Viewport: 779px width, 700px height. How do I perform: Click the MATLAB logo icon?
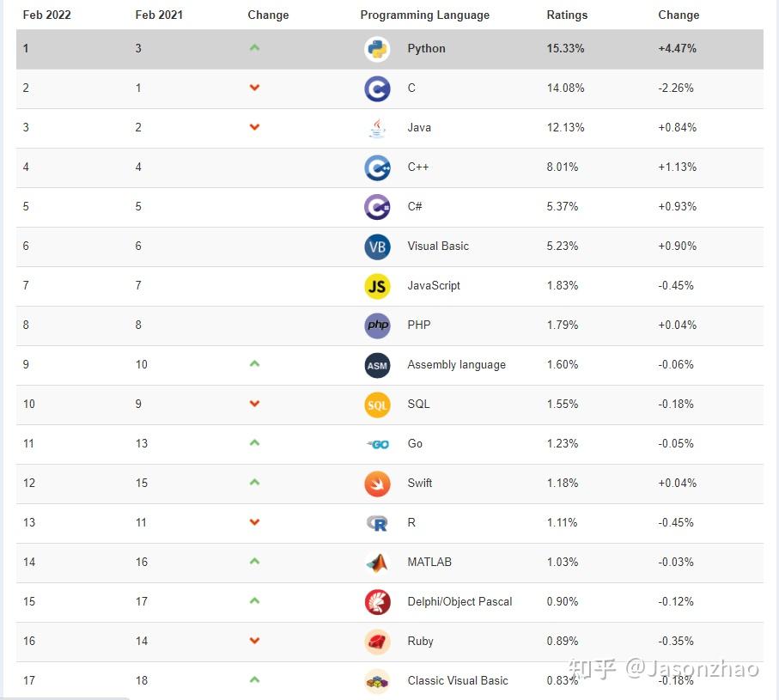(377, 563)
